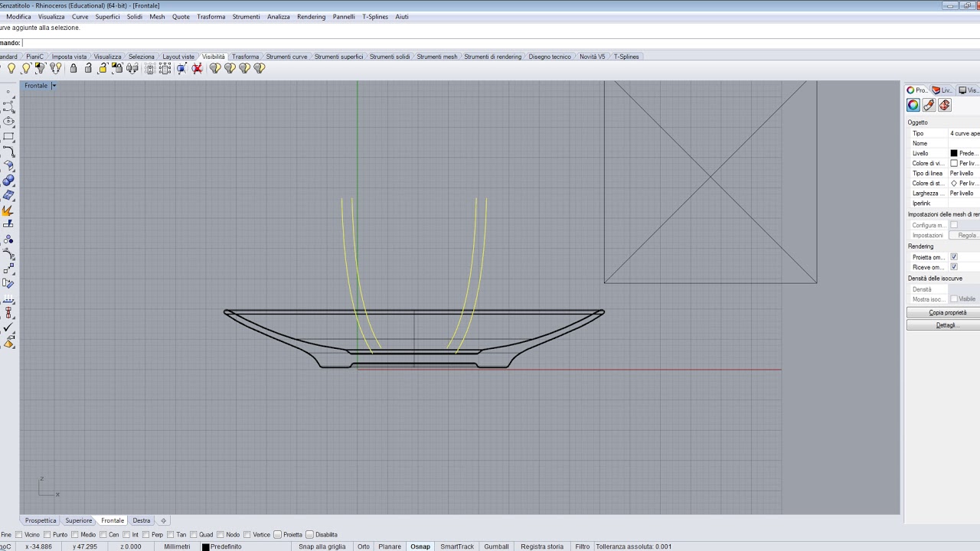This screenshot has width=980, height=551.
Task: Open the Colore di visualizzazione dropdown
Action: pos(965,163)
